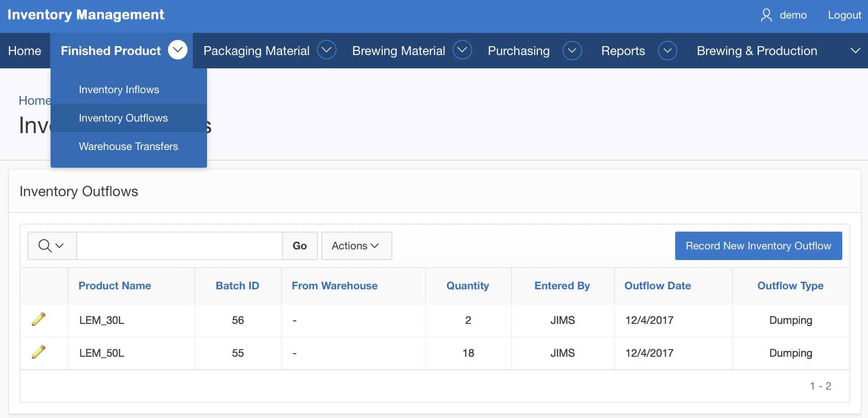This screenshot has height=418, width=868.
Task: Click the pencil edit icon for LEM_50L
Action: point(39,352)
